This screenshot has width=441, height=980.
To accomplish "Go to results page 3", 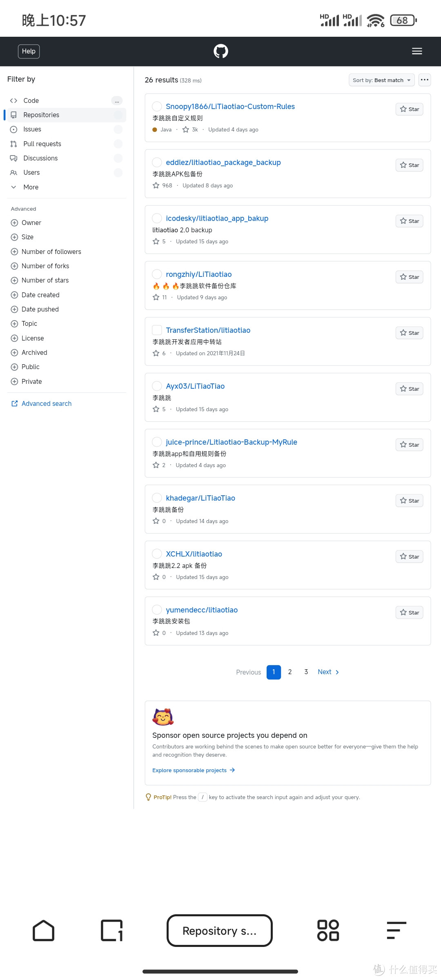I will 306,672.
